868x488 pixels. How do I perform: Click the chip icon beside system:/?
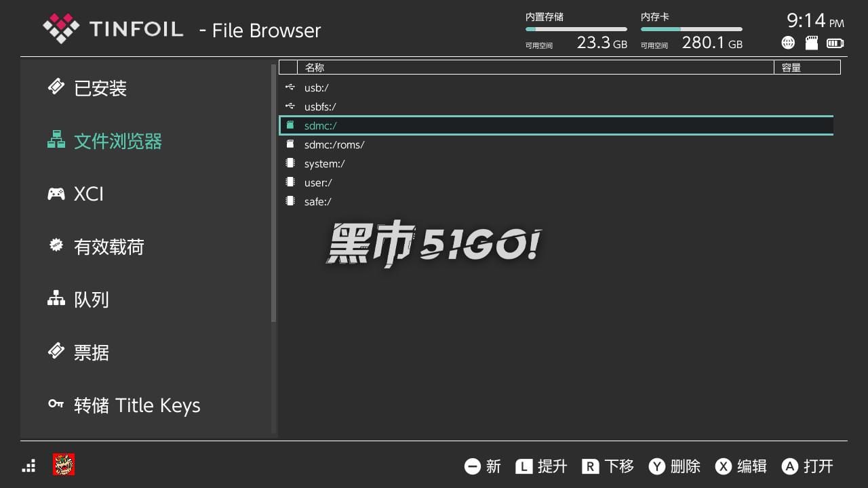point(290,163)
